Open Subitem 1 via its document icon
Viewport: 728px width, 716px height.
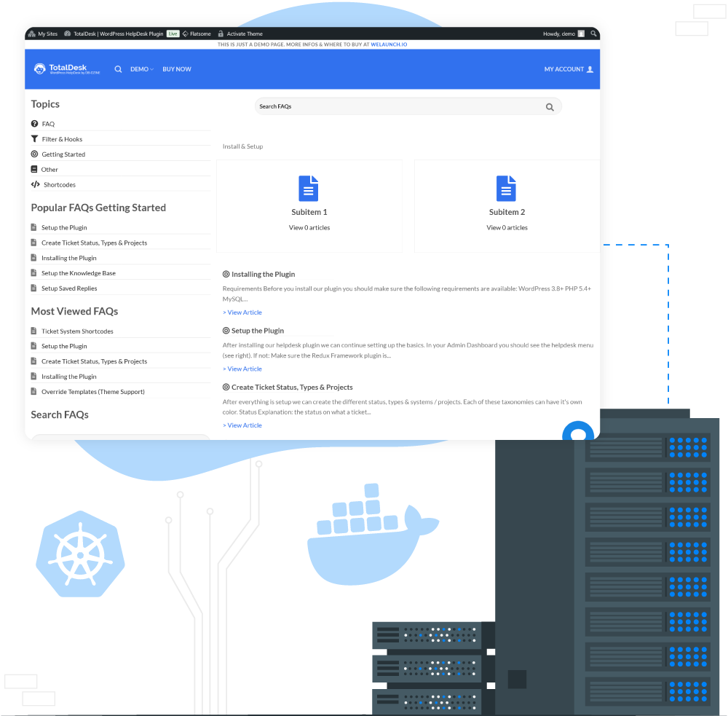tap(309, 188)
